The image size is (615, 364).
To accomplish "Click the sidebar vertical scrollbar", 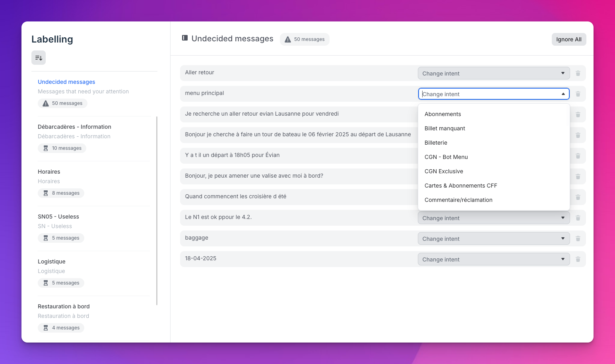I will pos(157,211).
